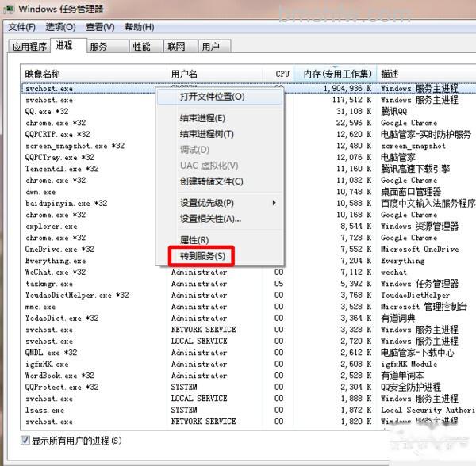Click description 桌面窗口管理器
This screenshot has width=476, height=466.
[x=411, y=192]
